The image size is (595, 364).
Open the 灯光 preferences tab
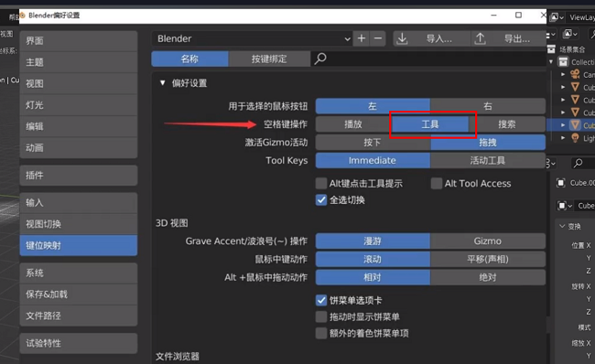79,105
